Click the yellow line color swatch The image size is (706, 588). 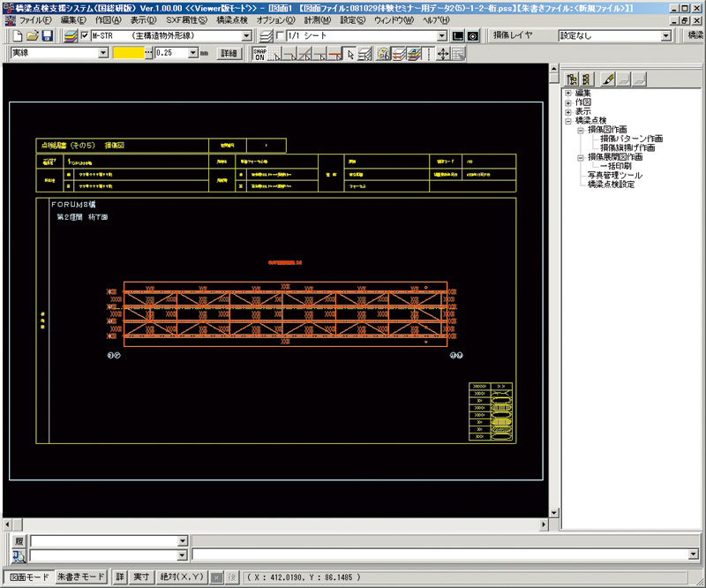point(129,54)
